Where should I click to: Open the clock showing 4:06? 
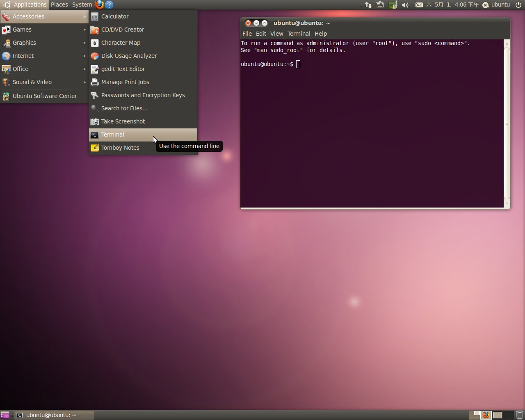point(452,5)
